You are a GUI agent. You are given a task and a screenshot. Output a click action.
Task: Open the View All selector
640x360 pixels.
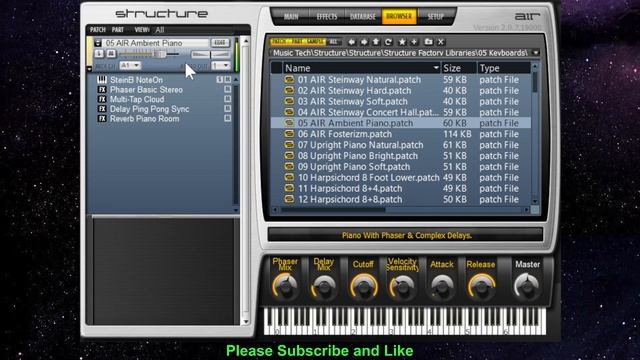click(x=160, y=29)
